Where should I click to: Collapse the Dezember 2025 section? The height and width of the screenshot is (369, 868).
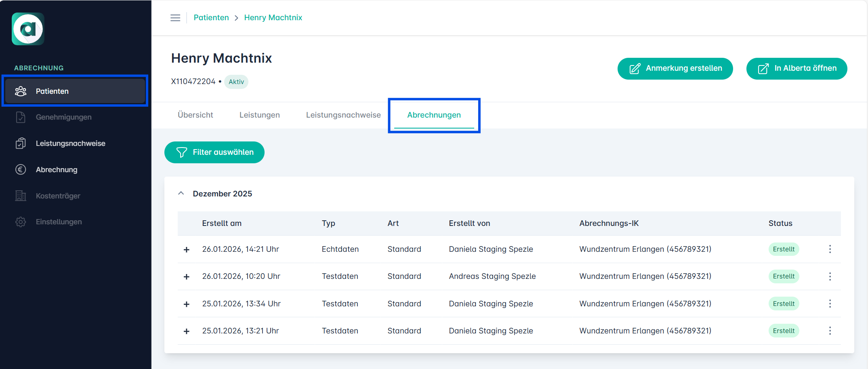pyautogui.click(x=181, y=194)
